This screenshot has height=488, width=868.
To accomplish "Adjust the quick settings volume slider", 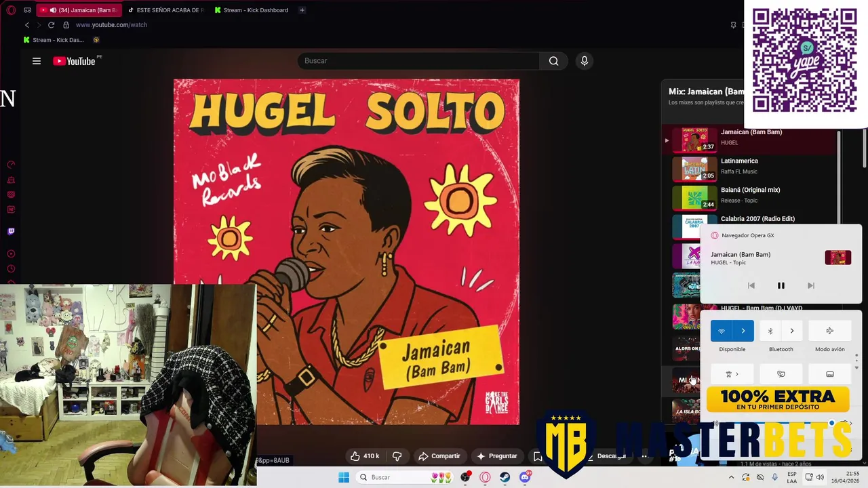I will click(780, 423).
